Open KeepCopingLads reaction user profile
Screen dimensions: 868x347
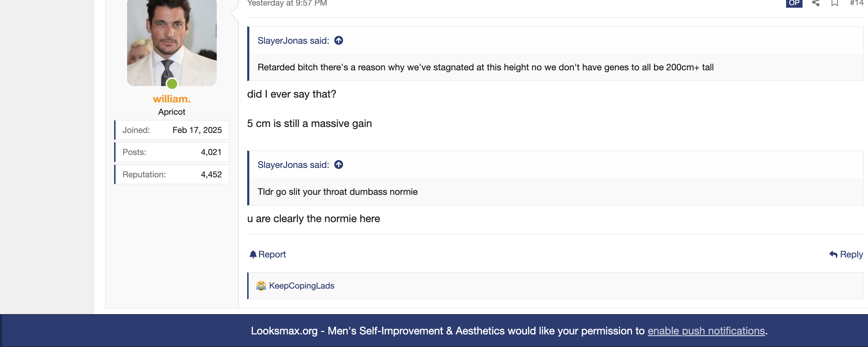301,286
